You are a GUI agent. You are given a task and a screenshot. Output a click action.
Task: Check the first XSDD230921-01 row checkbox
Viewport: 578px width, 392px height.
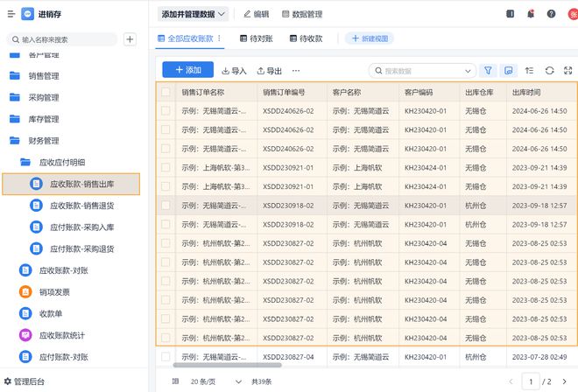(x=166, y=167)
